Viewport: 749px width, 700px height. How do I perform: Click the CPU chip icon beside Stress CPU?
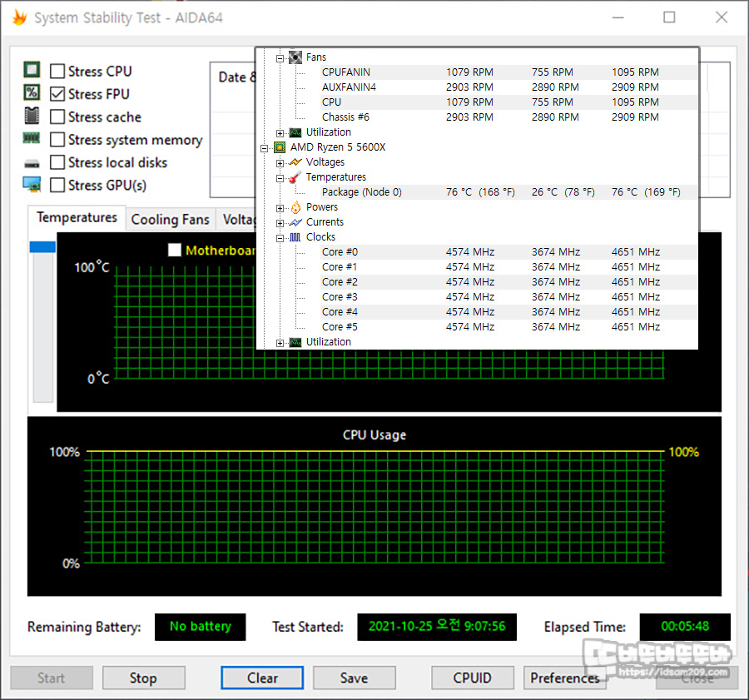coord(32,70)
